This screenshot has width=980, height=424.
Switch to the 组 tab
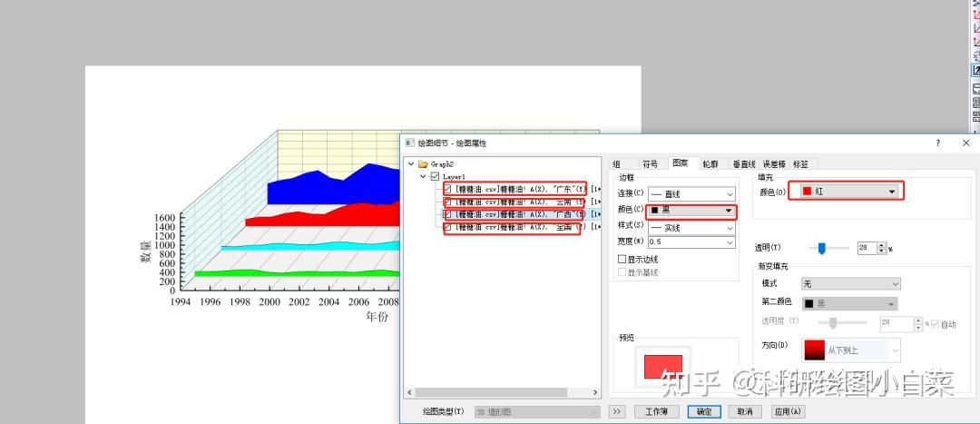616,164
